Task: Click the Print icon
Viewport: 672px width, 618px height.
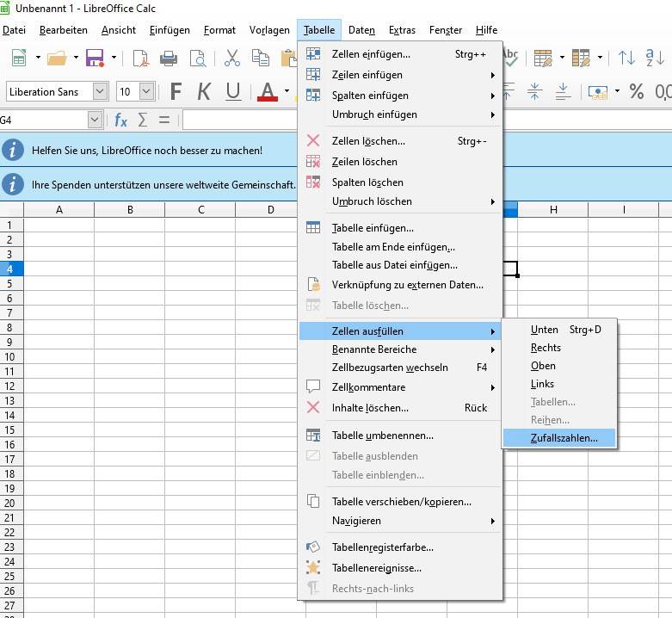Action: click(x=169, y=59)
